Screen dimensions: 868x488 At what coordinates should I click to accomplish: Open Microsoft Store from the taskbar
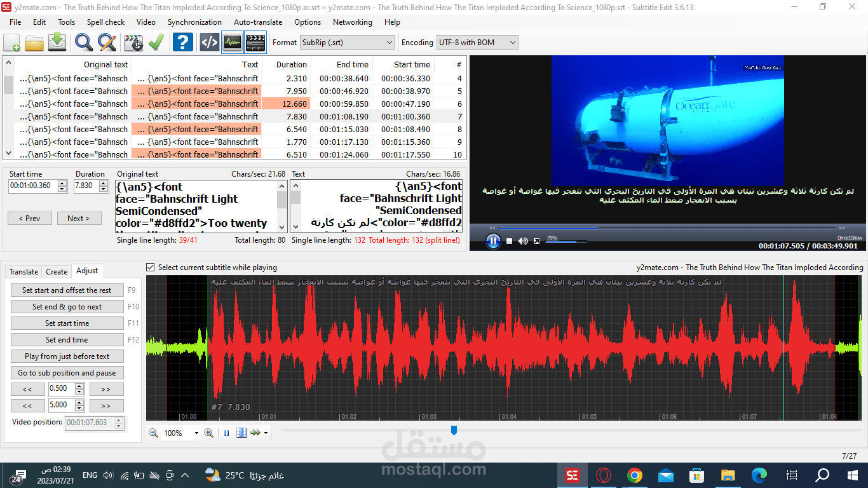click(697, 475)
